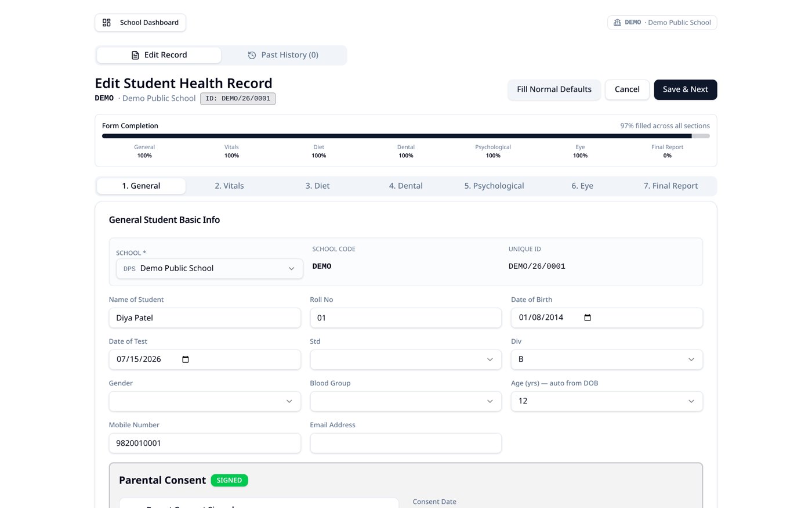This screenshot has width=812, height=508.
Task: Click the Mobile Number field
Action: (205, 443)
